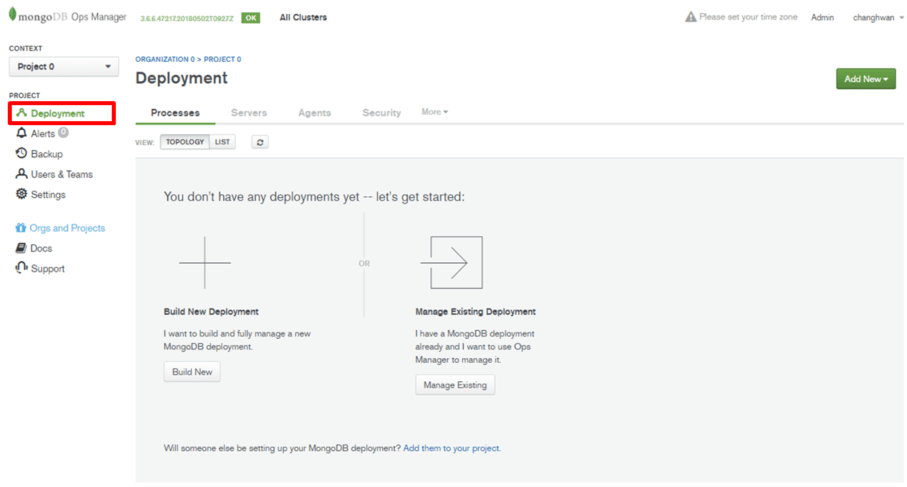Open the changhwan user menu
Image resolution: width=907 pixels, height=487 pixels.
877,17
